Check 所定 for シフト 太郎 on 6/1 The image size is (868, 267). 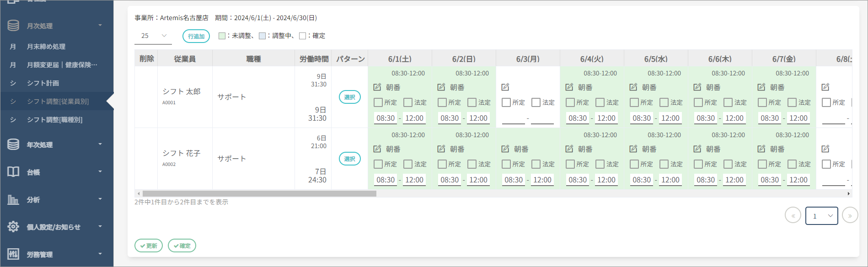tap(378, 102)
